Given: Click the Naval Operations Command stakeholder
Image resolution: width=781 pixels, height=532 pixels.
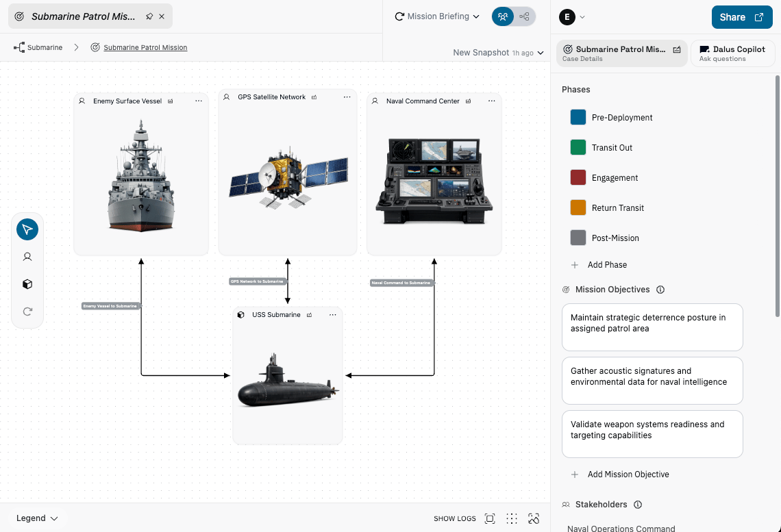Looking at the screenshot, I should pyautogui.click(x=621, y=528).
